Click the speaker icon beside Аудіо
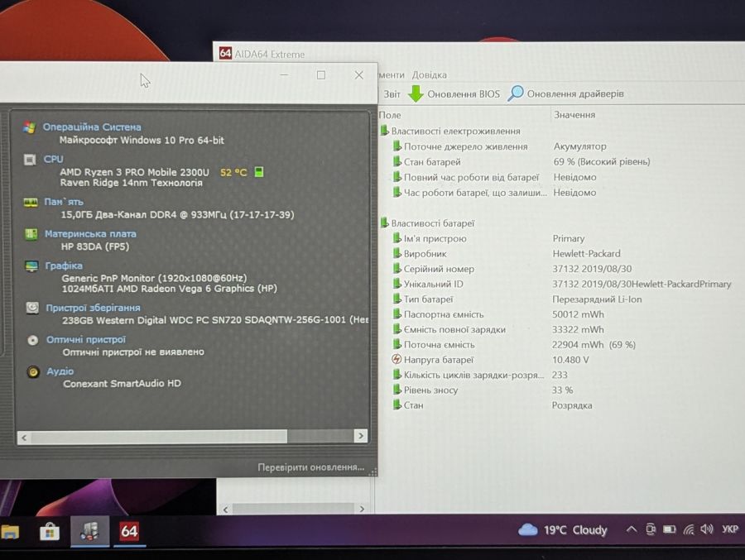This screenshot has width=745, height=560. point(33,371)
